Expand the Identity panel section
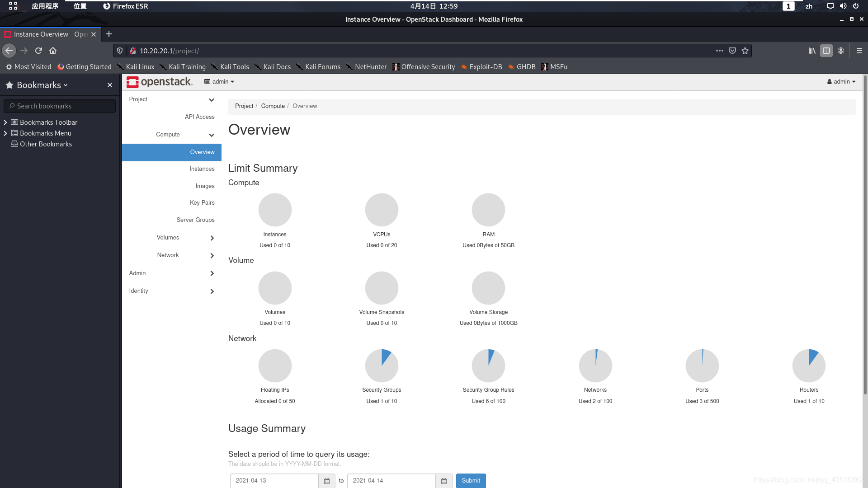 (x=172, y=291)
